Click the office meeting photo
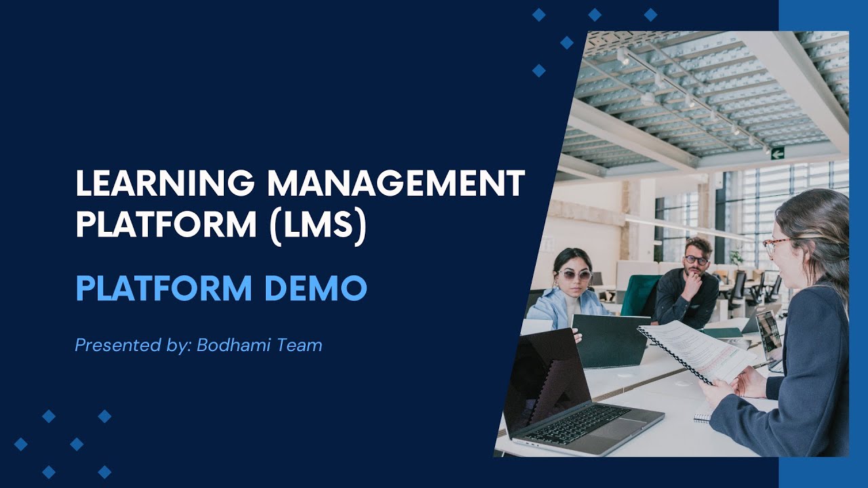Viewport: 868px width, 488px height. 671,244
